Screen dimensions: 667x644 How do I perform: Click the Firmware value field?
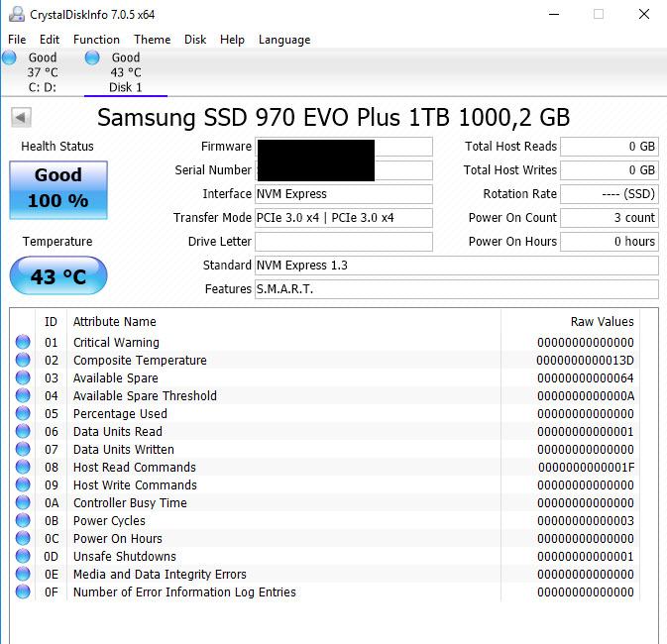[344, 147]
